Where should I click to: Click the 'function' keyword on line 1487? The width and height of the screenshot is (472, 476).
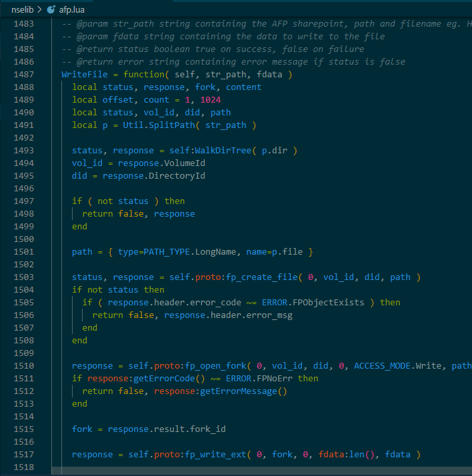click(143, 75)
